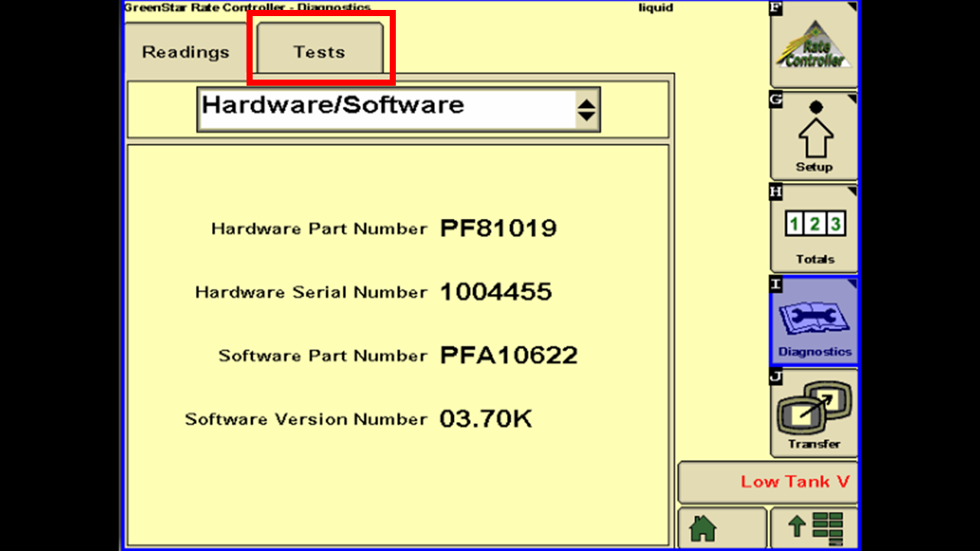Select hardware serial number 1004455
Image resolution: width=980 pixels, height=551 pixels.
coord(496,292)
